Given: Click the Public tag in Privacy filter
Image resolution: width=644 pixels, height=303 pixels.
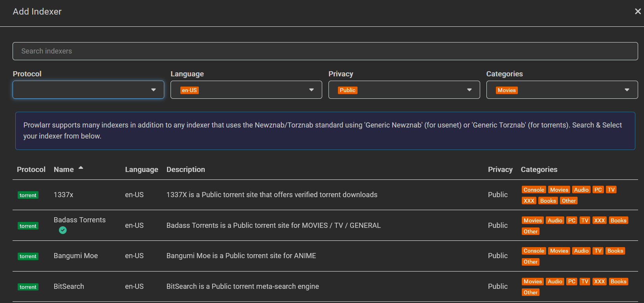Looking at the screenshot, I should click(347, 90).
